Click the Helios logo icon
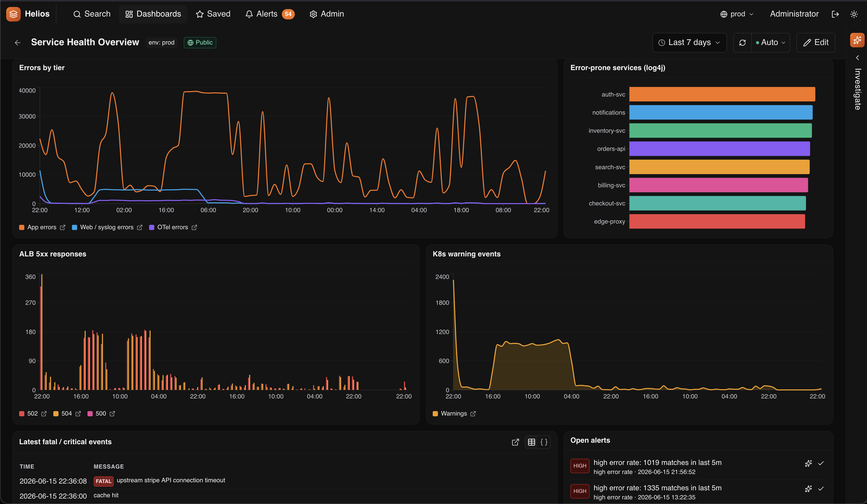The height and width of the screenshot is (504, 867). pos(13,14)
